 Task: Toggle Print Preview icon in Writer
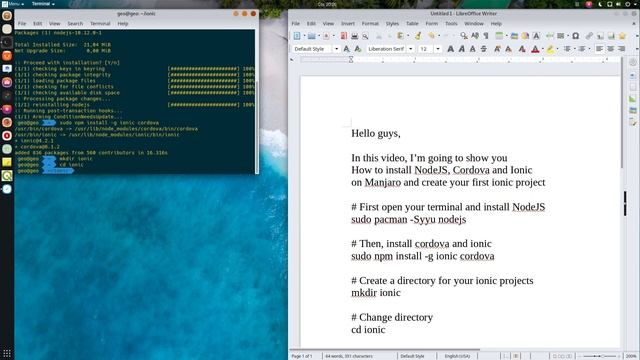point(365,36)
